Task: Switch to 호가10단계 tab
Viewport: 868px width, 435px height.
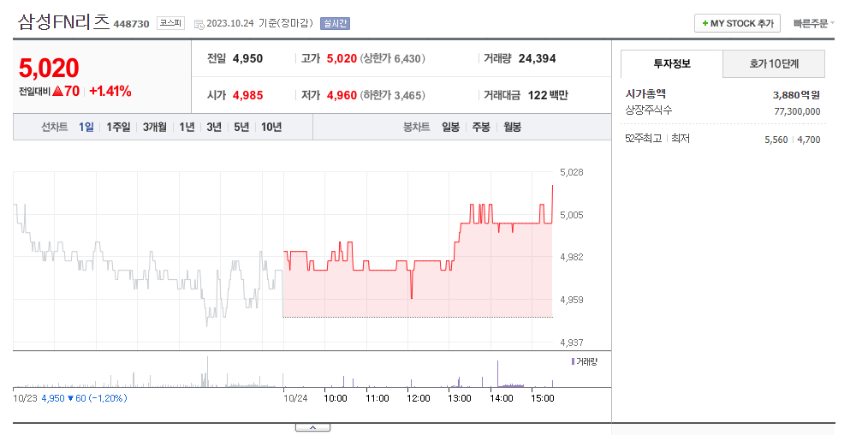Action: pyautogui.click(x=774, y=63)
